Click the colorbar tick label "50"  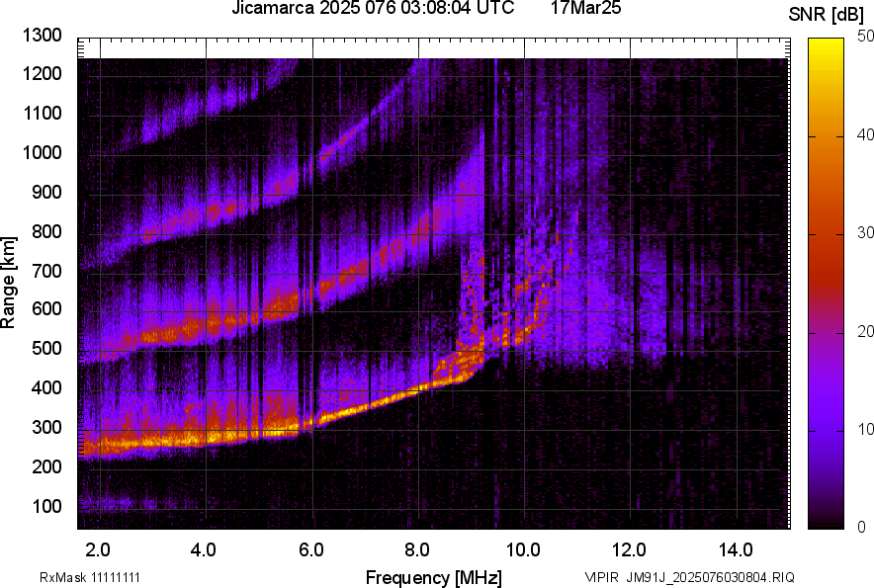866,37
